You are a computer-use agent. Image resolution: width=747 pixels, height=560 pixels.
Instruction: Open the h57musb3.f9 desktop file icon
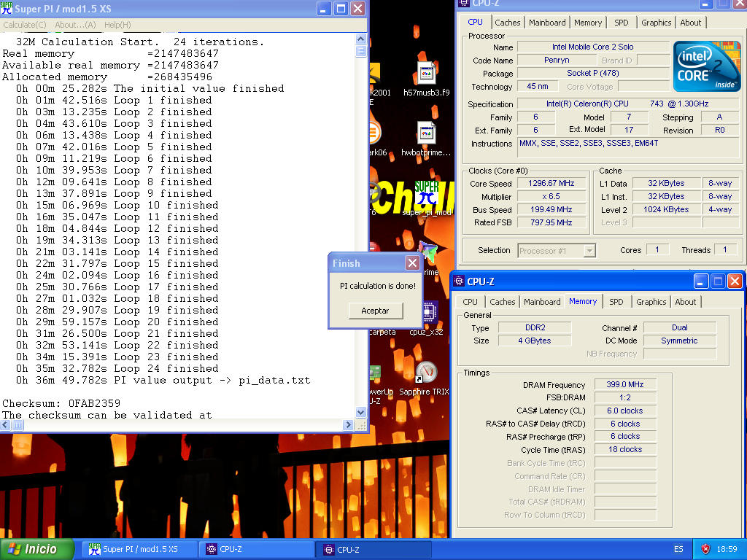point(426,74)
